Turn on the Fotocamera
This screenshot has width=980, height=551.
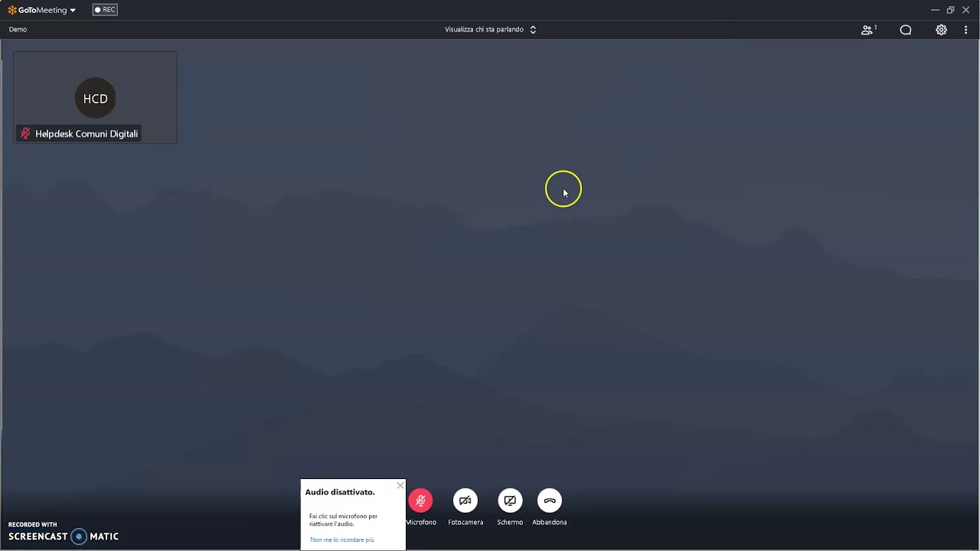pyautogui.click(x=465, y=501)
